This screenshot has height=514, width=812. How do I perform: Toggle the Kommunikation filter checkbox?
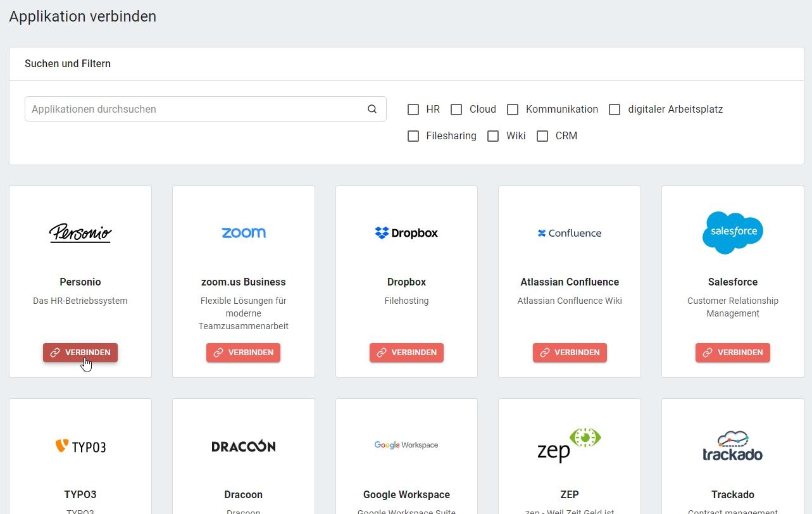pos(513,110)
